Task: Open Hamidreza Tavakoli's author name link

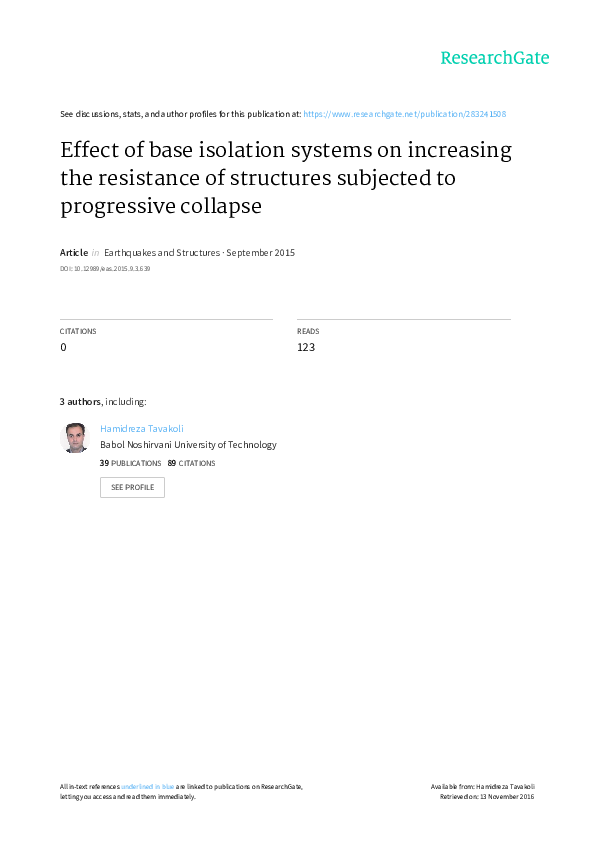Action: click(x=142, y=429)
